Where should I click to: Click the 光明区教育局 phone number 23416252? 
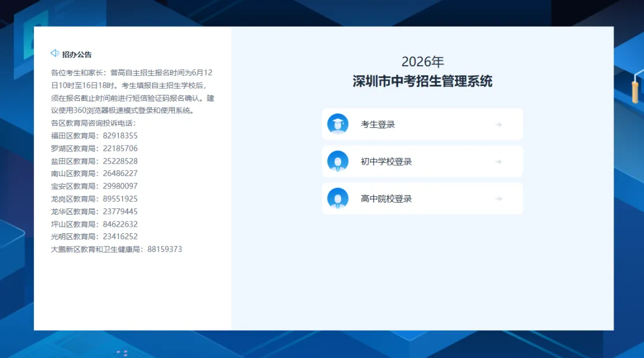click(120, 237)
